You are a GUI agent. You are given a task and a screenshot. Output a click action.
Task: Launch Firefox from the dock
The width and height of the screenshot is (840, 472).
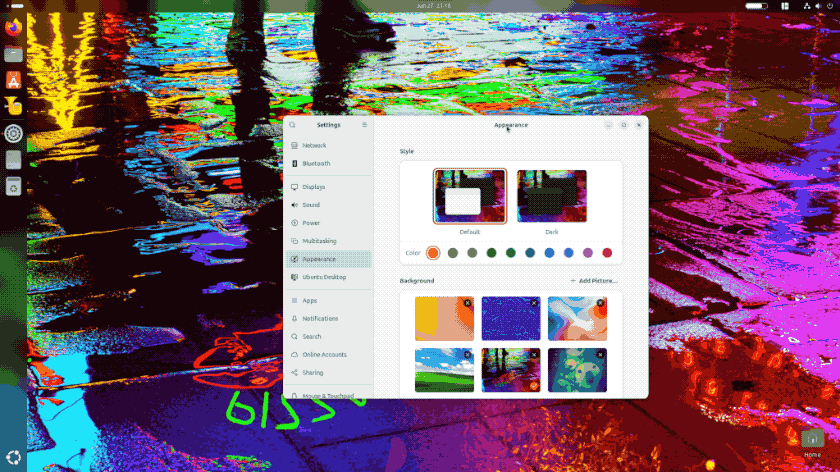[13, 27]
